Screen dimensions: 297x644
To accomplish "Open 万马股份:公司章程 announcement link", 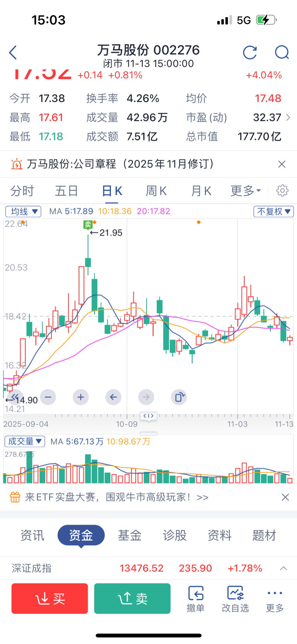I will pos(121,164).
